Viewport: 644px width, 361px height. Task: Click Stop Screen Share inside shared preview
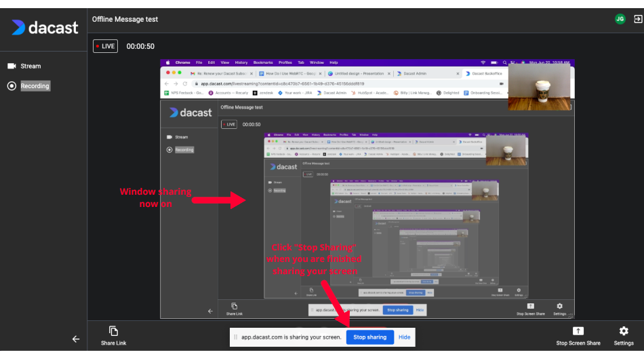pos(531,309)
